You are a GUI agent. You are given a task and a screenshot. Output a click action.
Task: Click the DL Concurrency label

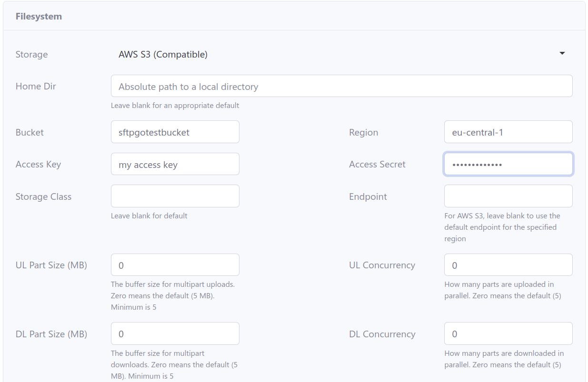pyautogui.click(x=382, y=334)
